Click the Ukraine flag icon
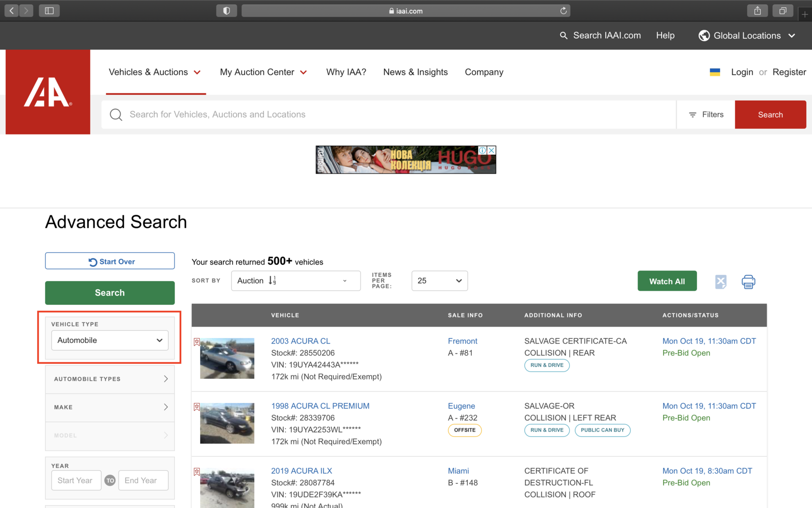 [x=715, y=72]
